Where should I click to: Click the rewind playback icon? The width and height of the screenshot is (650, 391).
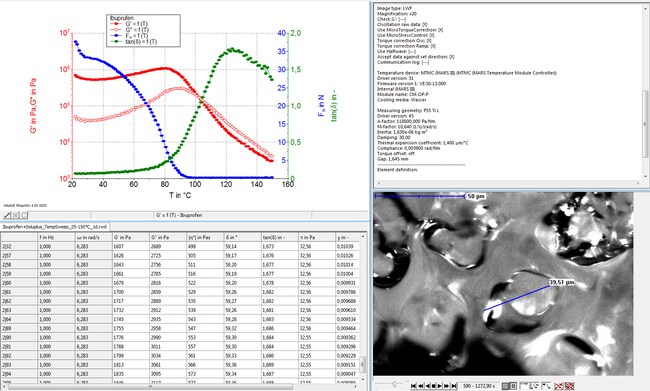(421, 386)
